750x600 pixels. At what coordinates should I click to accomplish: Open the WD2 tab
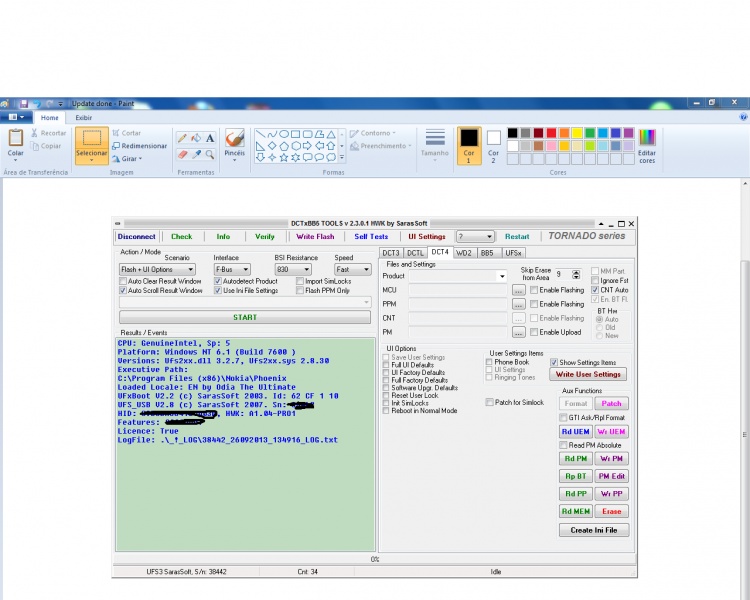[x=464, y=253]
